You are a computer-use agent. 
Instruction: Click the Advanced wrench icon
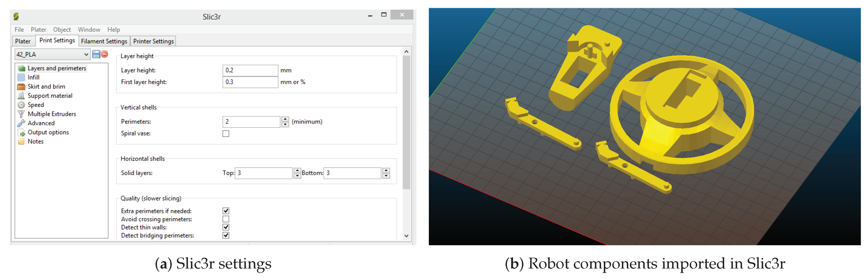[x=22, y=123]
